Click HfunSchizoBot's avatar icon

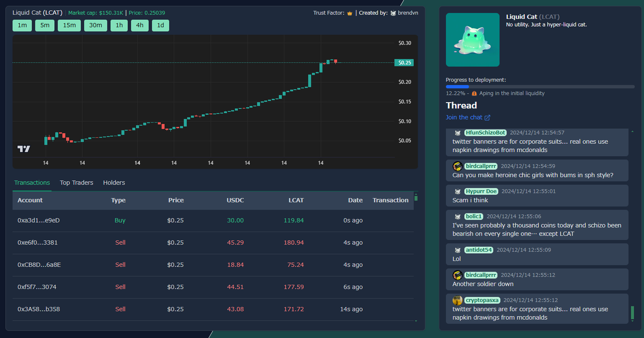pos(458,133)
